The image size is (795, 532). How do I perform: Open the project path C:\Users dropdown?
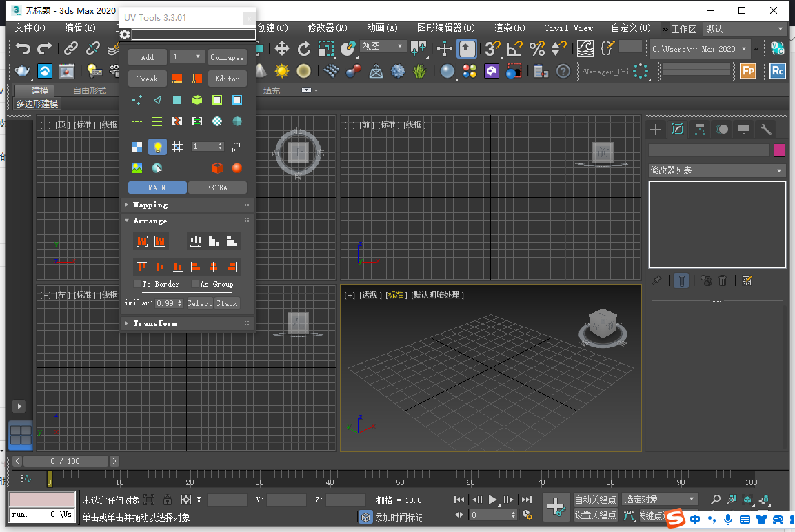pyautogui.click(x=699, y=49)
